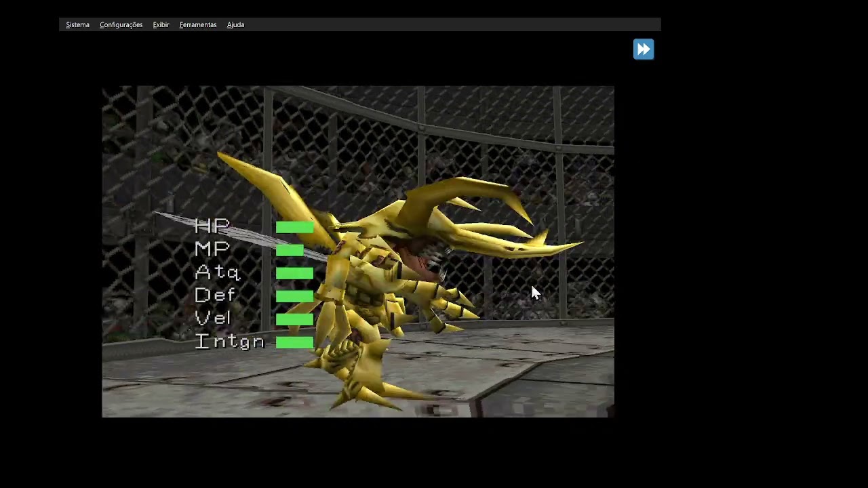Click the Intgn stat label
Viewport: 868px width, 488px height.
(229, 342)
